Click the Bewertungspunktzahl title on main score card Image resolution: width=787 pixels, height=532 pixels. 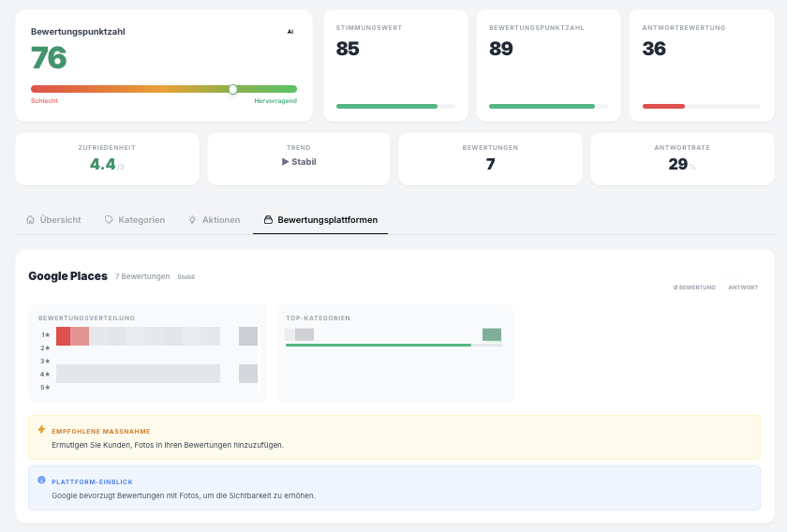(78, 32)
